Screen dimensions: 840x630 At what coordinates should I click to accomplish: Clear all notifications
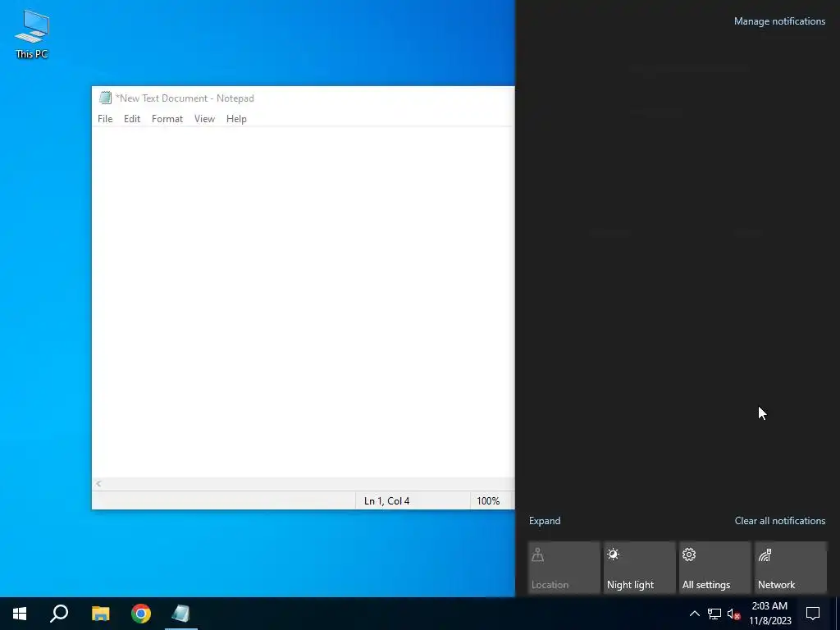click(x=780, y=521)
